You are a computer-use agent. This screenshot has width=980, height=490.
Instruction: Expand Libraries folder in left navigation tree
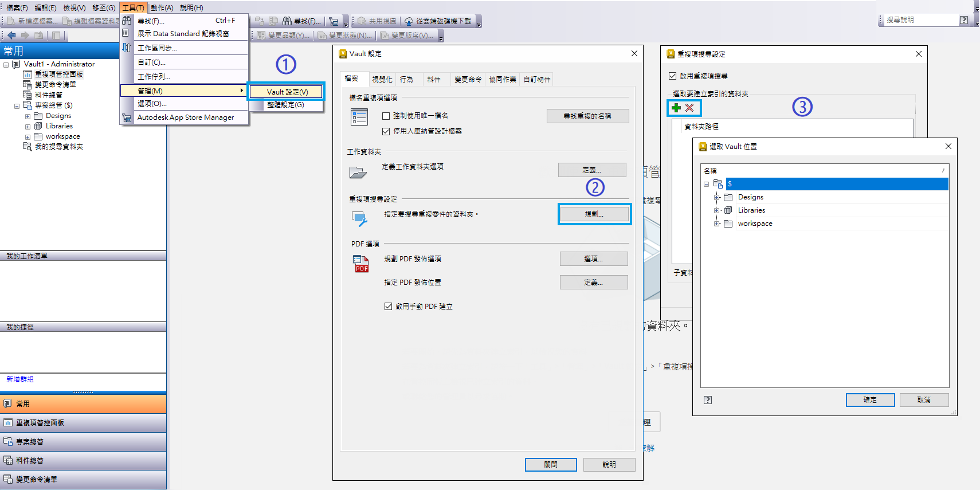pos(28,127)
